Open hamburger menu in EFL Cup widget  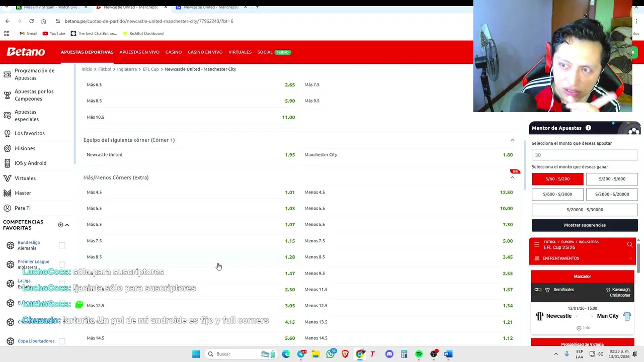[536, 245]
